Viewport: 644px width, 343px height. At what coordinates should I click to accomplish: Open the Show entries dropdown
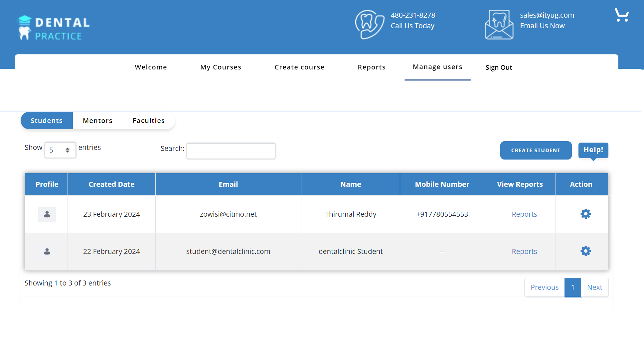[x=60, y=150]
